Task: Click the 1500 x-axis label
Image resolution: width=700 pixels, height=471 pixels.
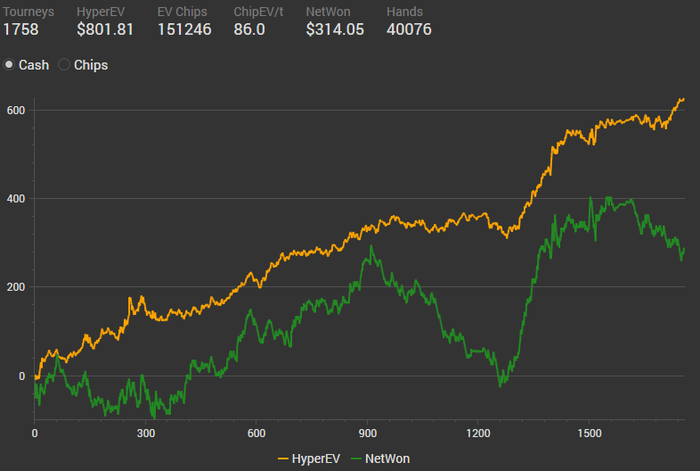Action: click(x=589, y=433)
